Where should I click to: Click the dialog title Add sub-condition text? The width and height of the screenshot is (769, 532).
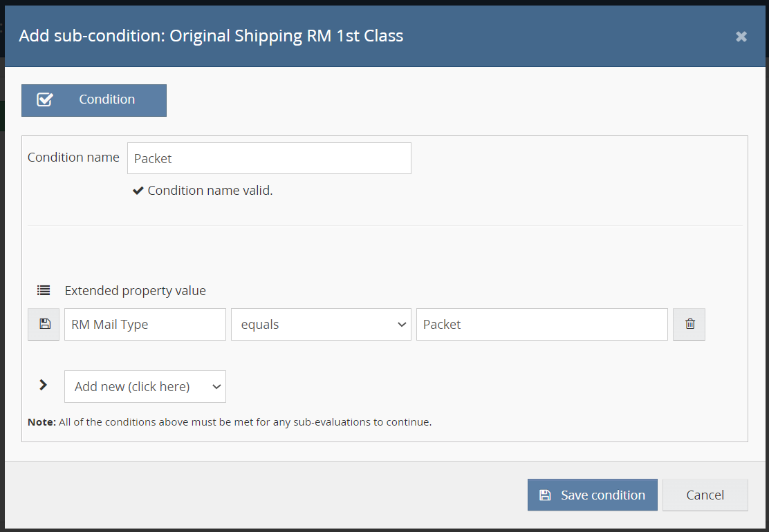tap(211, 36)
